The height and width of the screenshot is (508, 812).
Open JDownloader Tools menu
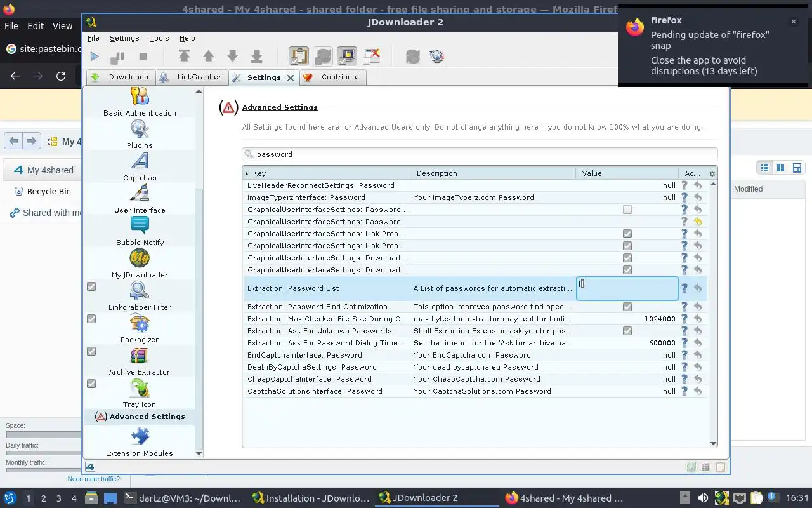[159, 38]
